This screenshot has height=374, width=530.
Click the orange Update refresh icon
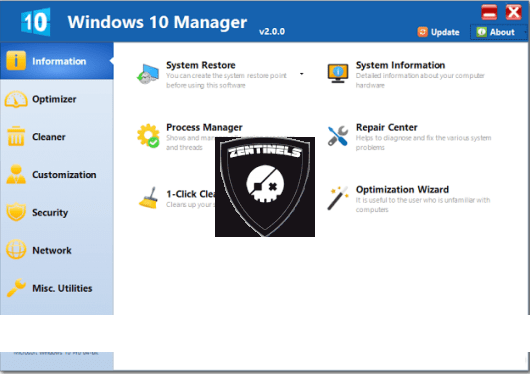tap(423, 32)
